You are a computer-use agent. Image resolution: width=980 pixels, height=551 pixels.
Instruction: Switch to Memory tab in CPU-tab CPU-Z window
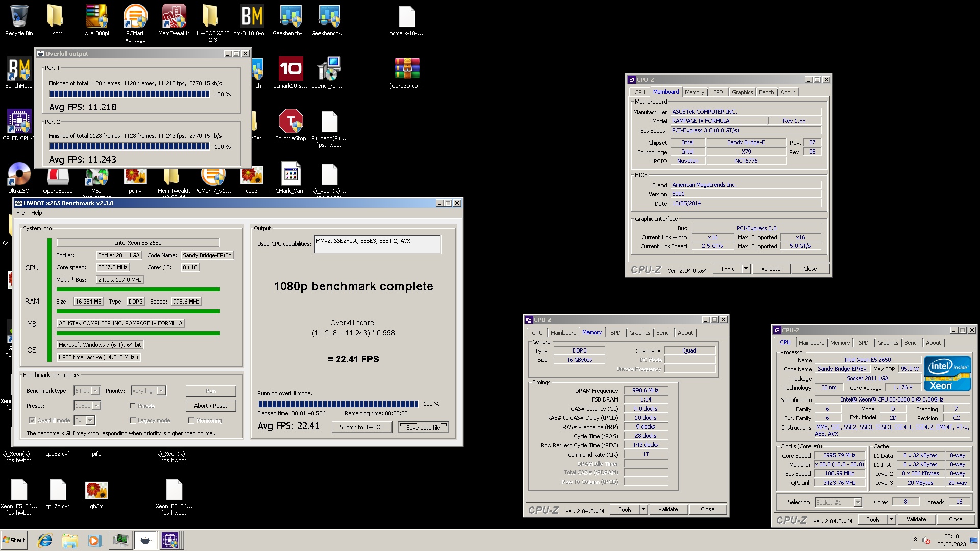(x=840, y=343)
